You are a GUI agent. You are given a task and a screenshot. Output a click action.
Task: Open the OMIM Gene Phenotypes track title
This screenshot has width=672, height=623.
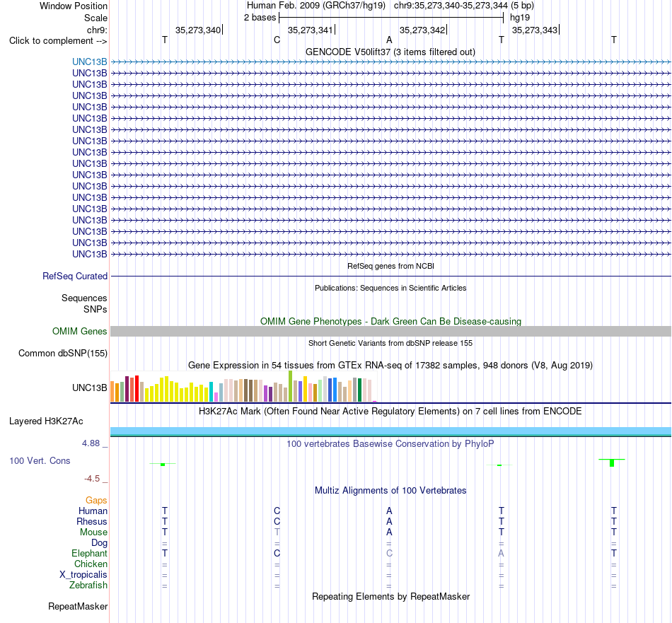pyautogui.click(x=390, y=321)
